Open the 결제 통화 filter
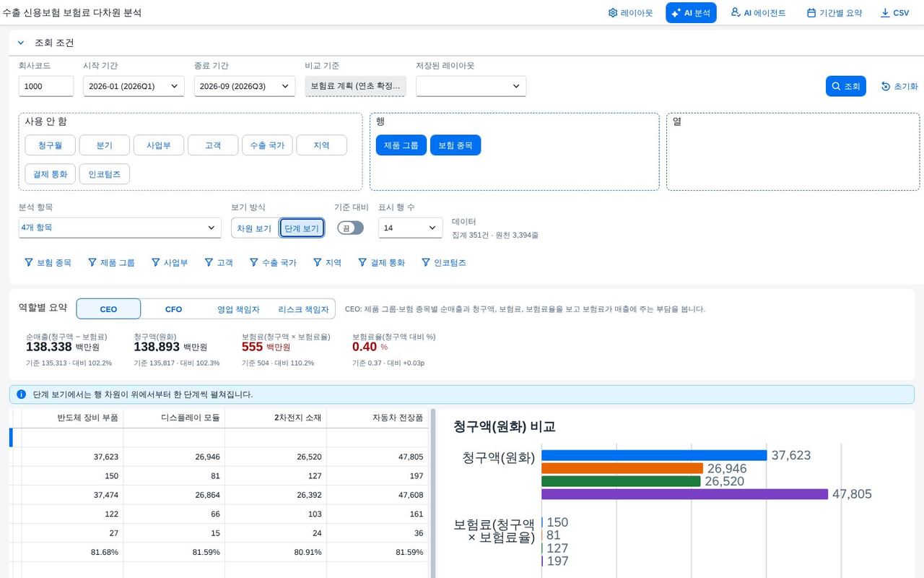 (x=382, y=263)
